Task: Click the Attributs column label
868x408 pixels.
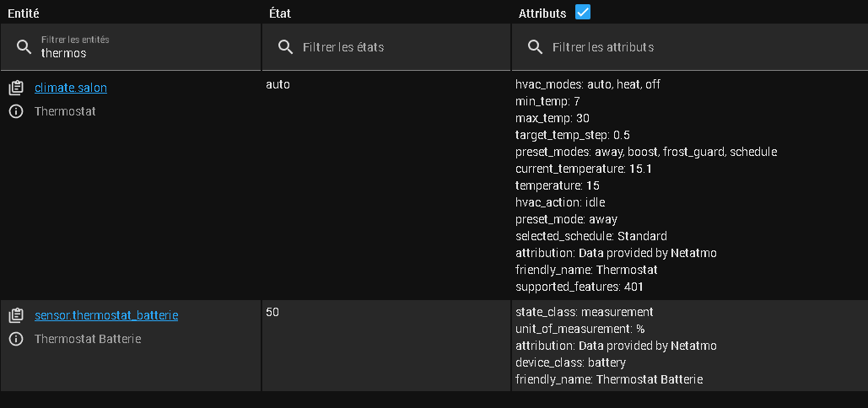Action: (x=542, y=13)
